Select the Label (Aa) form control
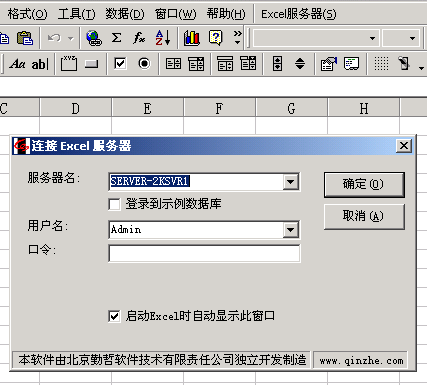 click(17, 64)
